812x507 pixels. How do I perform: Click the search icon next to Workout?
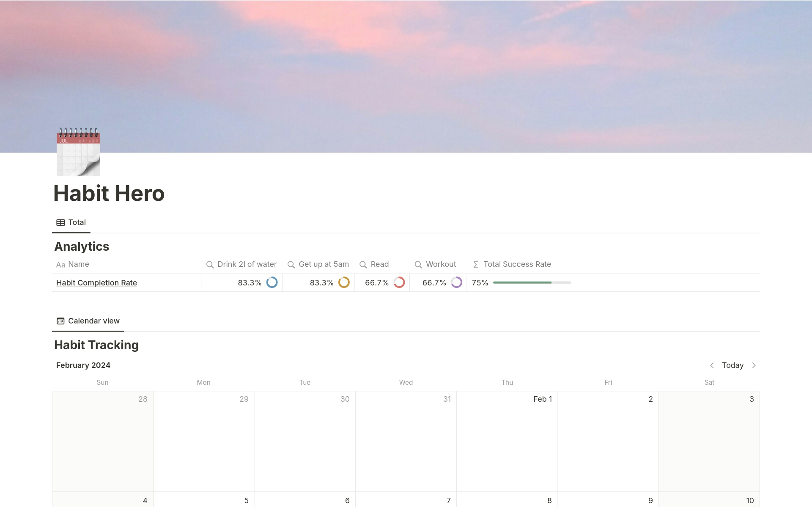tap(418, 264)
